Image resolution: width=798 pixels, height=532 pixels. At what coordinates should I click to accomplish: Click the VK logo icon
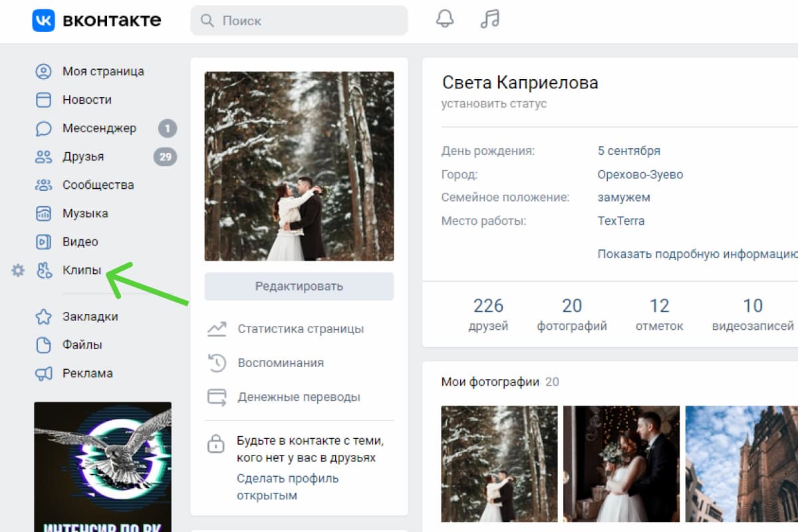[x=43, y=21]
